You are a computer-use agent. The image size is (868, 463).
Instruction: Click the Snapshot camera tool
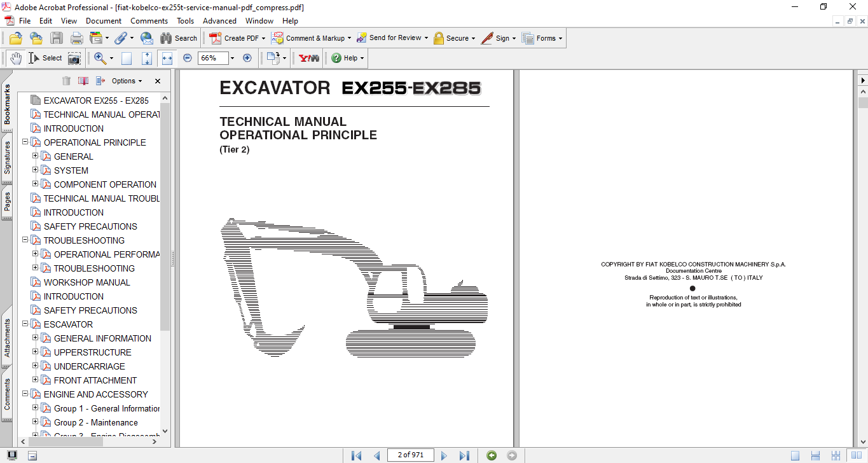(x=74, y=58)
